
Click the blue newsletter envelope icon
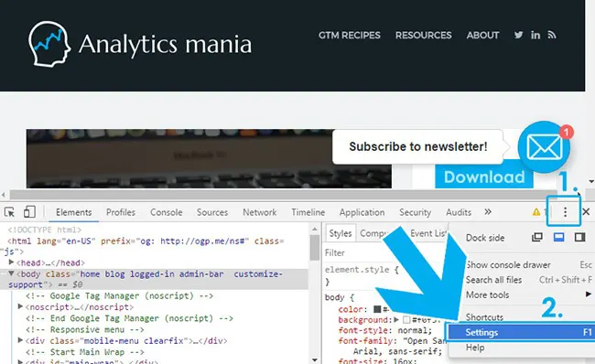[544, 147]
